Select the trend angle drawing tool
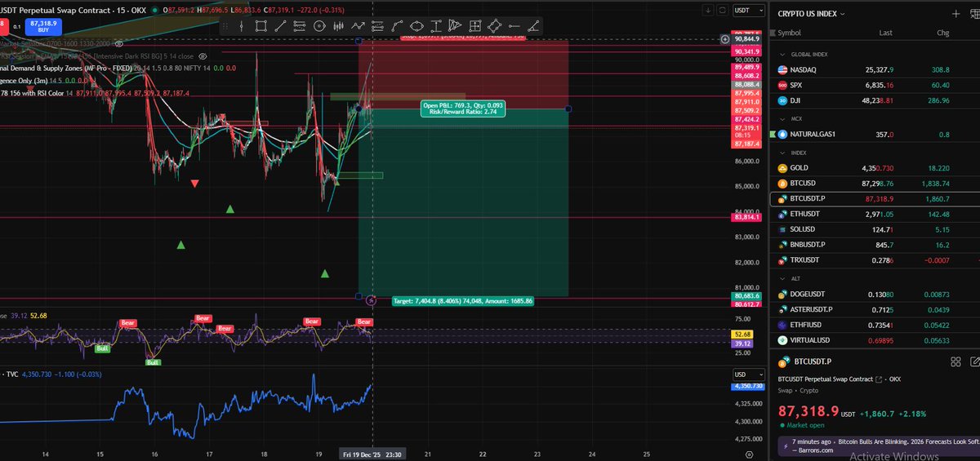The height and width of the screenshot is (461, 980). pyautogui.click(x=533, y=25)
